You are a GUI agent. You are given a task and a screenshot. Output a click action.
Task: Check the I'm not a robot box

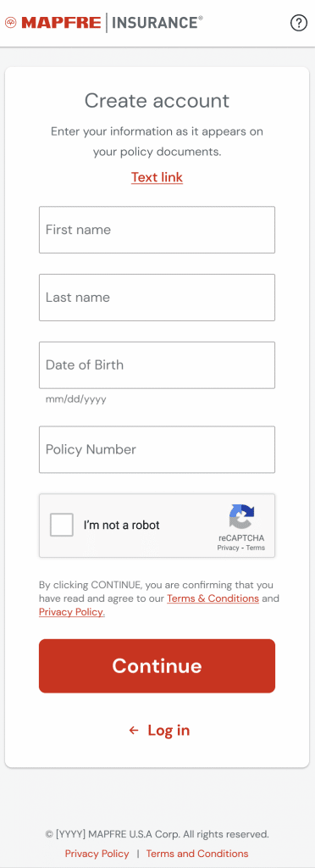coord(61,525)
